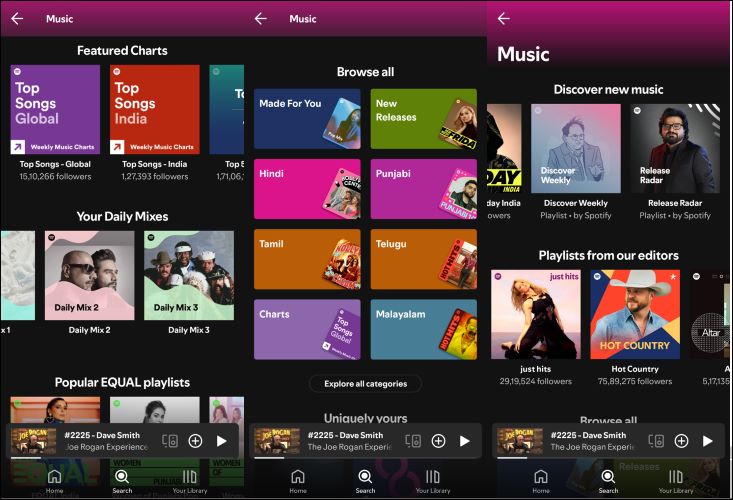Image resolution: width=733 pixels, height=500 pixels.
Task: Open the Charts category tile
Action: point(307,329)
